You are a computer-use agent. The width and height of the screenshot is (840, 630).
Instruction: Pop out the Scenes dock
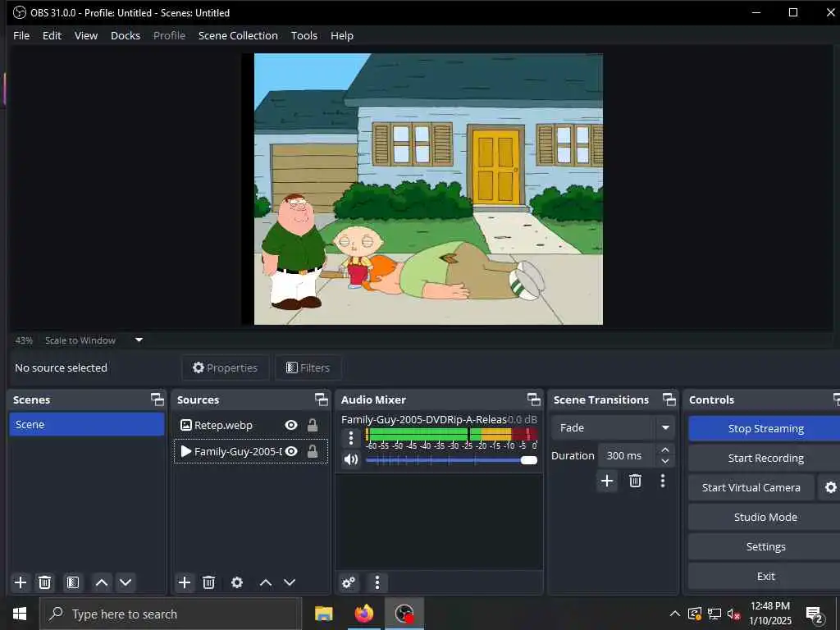(x=157, y=399)
